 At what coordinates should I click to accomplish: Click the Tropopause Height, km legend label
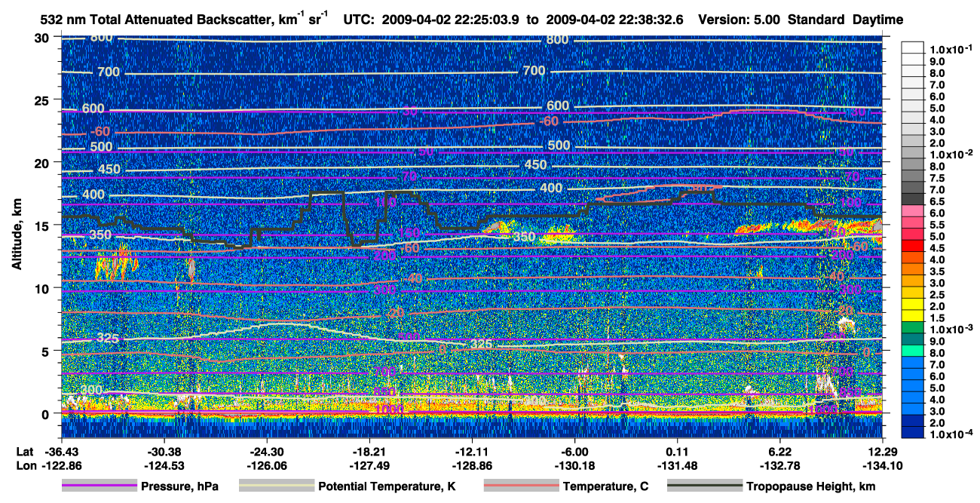point(810,487)
